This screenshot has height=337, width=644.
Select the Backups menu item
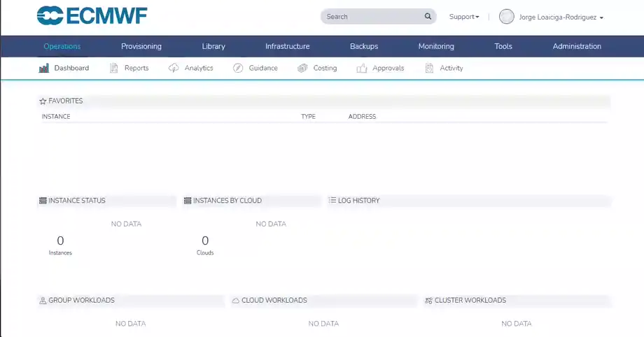(x=364, y=46)
